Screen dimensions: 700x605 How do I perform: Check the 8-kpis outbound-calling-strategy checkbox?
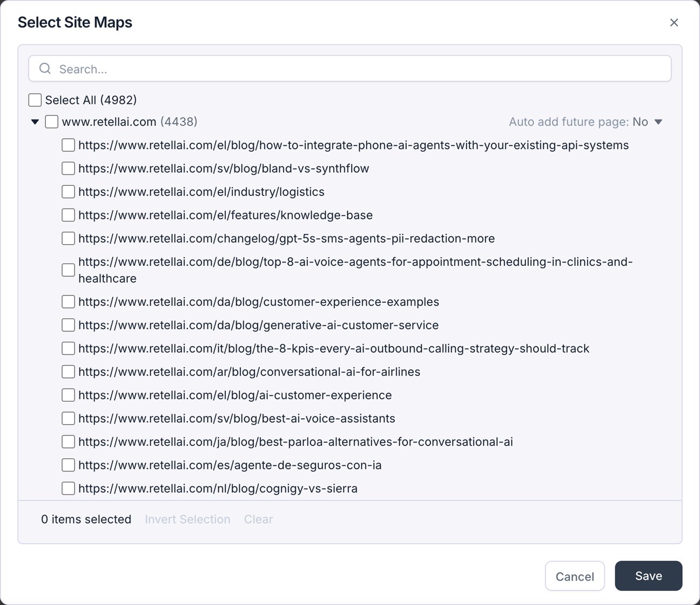tap(68, 348)
